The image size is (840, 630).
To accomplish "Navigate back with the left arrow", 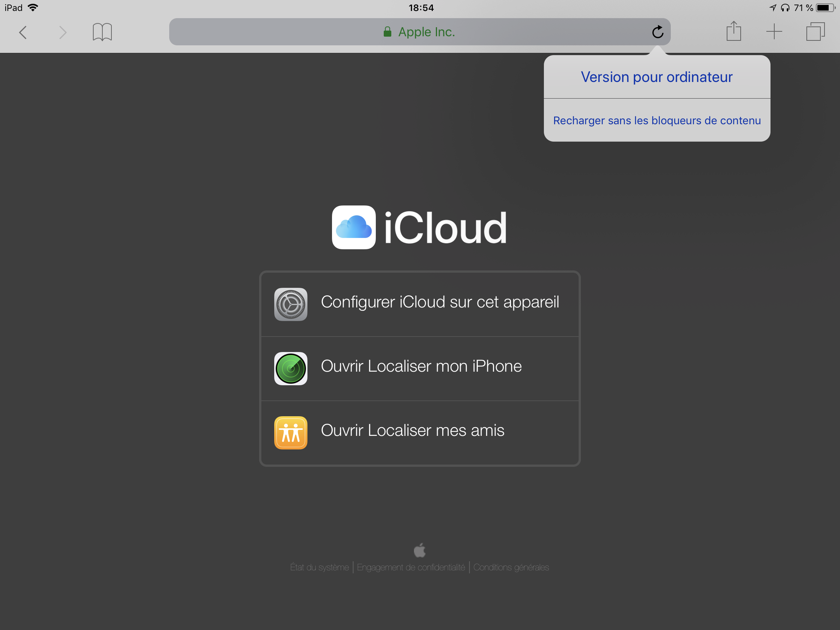I will pyautogui.click(x=23, y=32).
